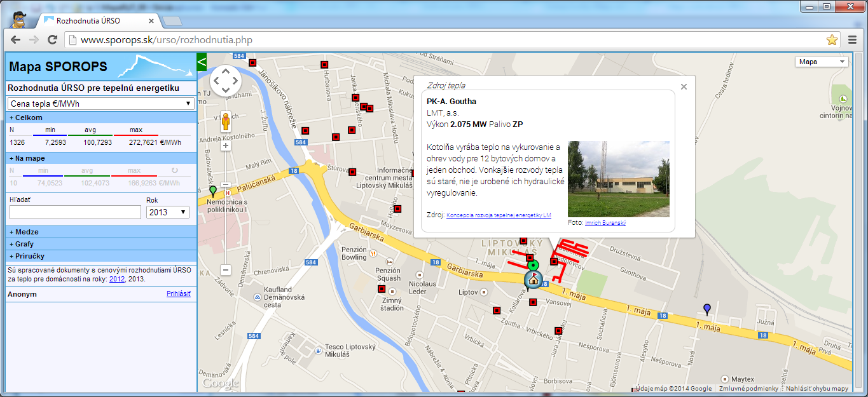The height and width of the screenshot is (397, 868).
Task: Pan the map right with the right arrow
Action: pyautogui.click(x=235, y=81)
